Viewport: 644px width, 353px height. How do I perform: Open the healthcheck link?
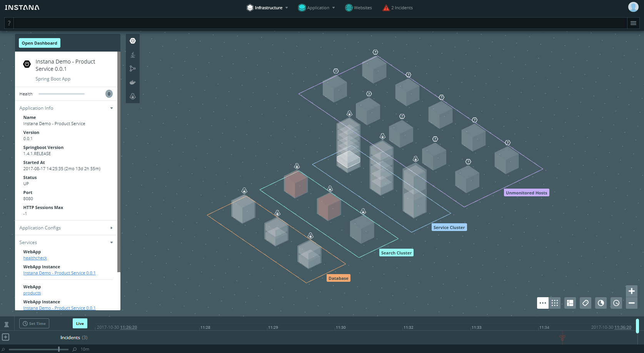[x=35, y=258]
